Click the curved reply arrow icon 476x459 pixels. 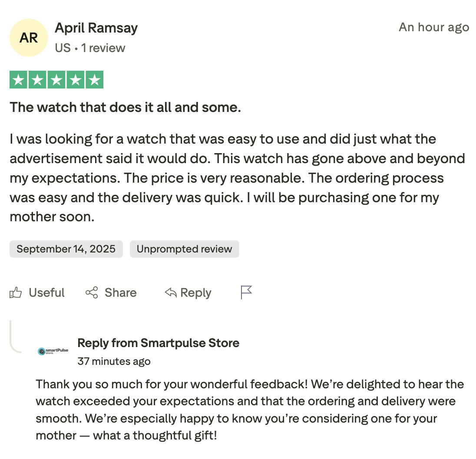click(x=171, y=293)
